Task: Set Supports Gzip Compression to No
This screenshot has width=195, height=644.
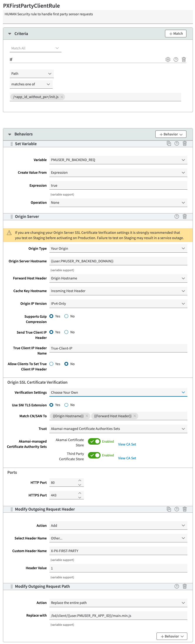Action: tap(66, 316)
